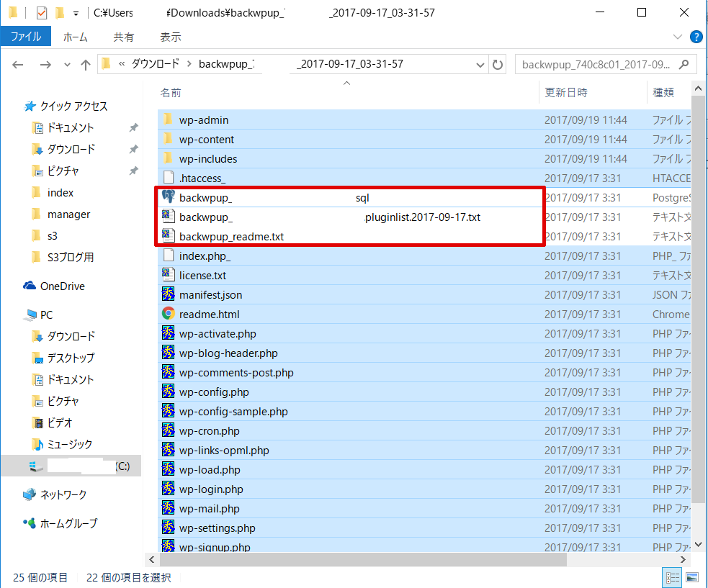The height and width of the screenshot is (588, 708).
Task: Open the ホーム ribbon tab
Action: point(75,37)
